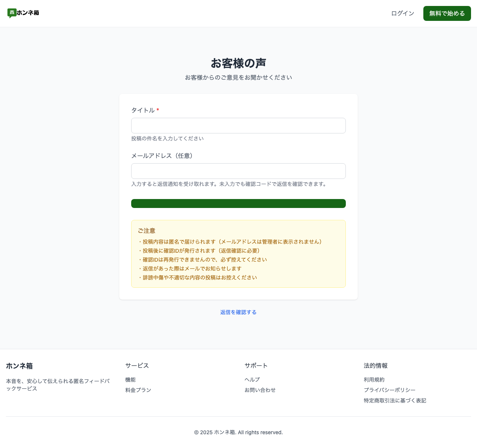Click the header navigation ログイン text
The height and width of the screenshot is (448, 477).
click(402, 13)
